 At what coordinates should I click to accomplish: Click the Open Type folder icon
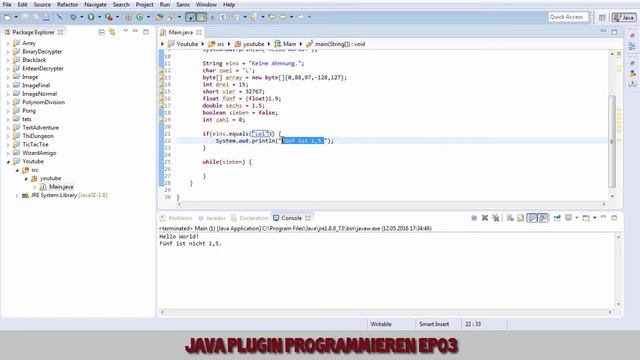coord(159,17)
